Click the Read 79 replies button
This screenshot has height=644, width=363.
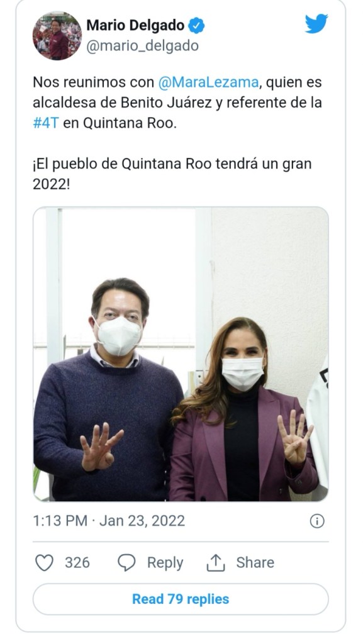pyautogui.click(x=181, y=599)
